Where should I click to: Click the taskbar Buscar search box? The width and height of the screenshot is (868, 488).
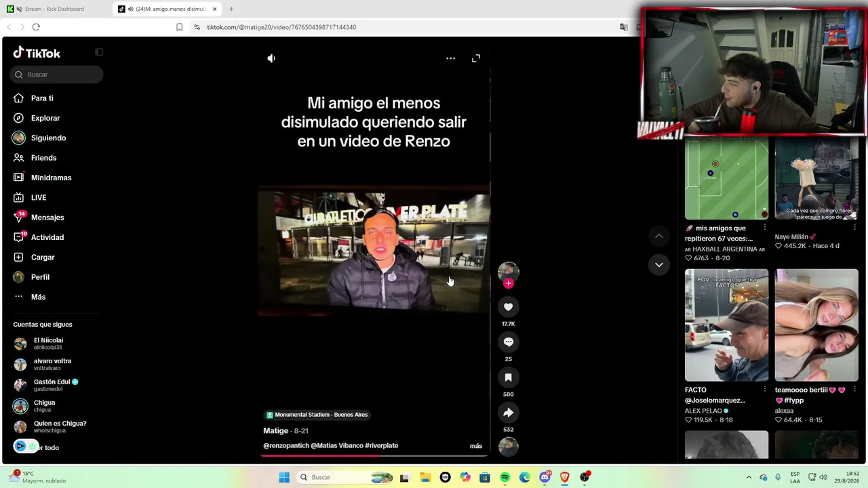(x=346, y=477)
